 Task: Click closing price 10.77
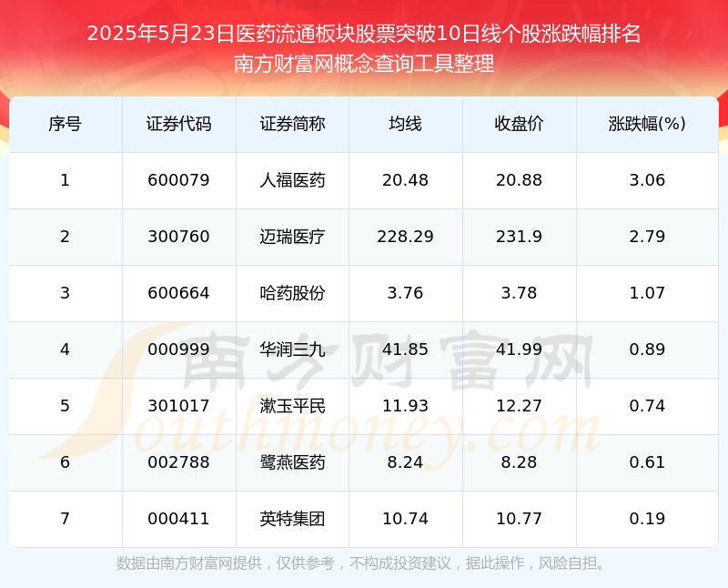tap(519, 519)
